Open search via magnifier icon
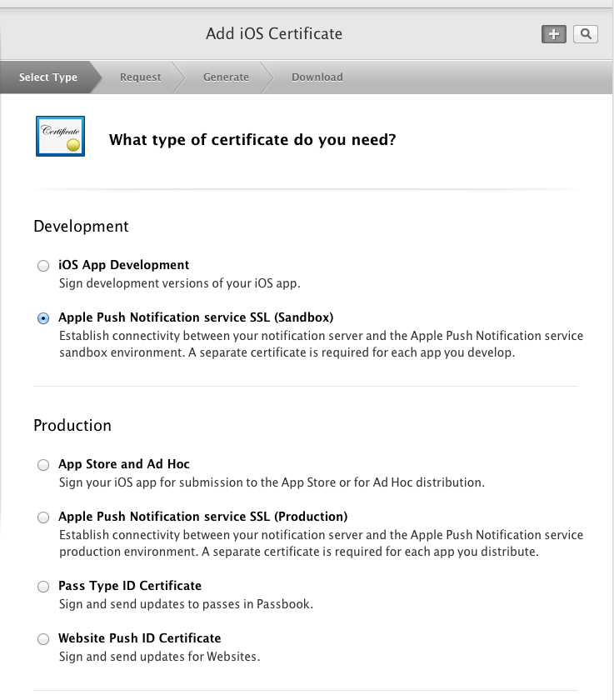Image resolution: width=614 pixels, height=700 pixels. click(586, 34)
